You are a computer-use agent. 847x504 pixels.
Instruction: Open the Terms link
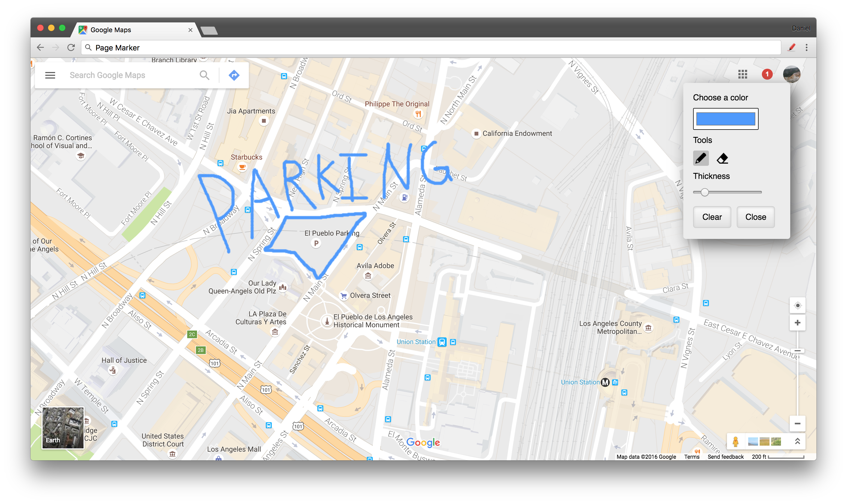pos(692,457)
